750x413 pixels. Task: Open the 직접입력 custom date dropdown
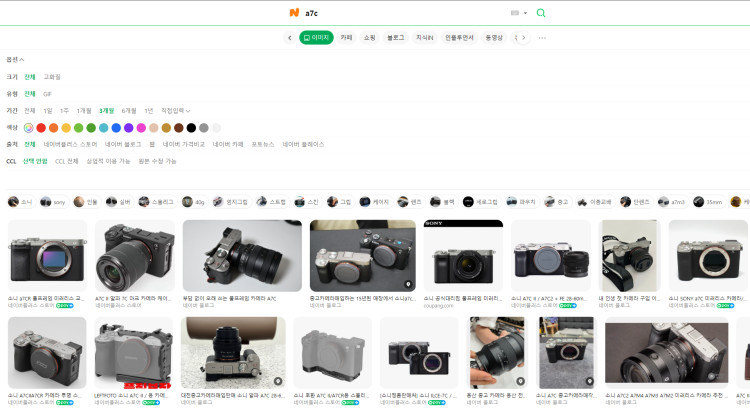point(175,110)
